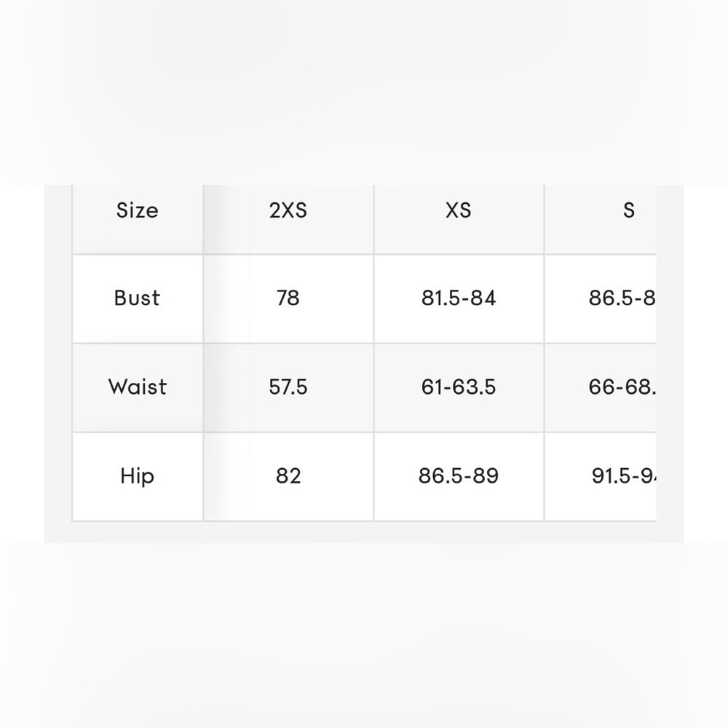Click the blank area below the size chart

(x=364, y=633)
